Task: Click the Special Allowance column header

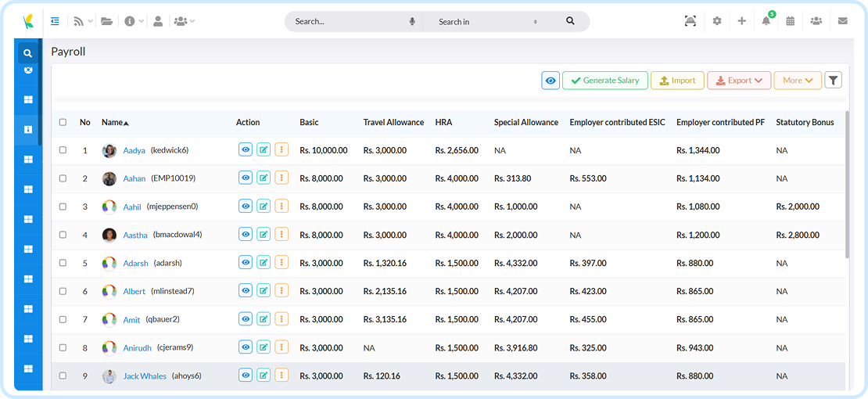Action: click(x=526, y=123)
